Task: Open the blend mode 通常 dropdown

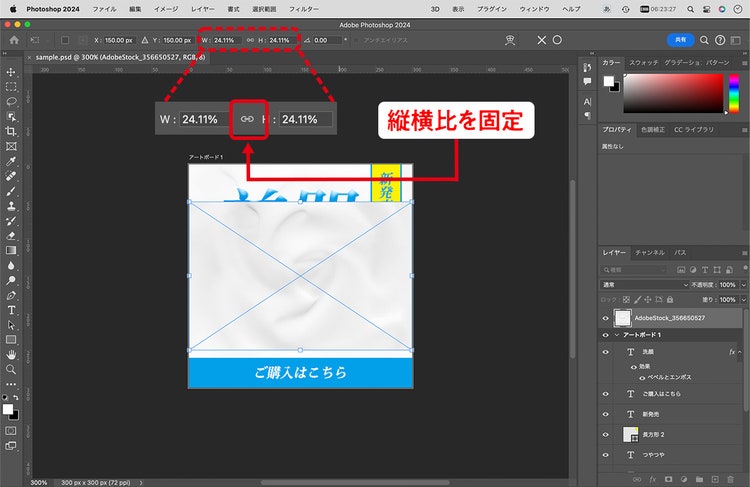Action: (x=644, y=285)
